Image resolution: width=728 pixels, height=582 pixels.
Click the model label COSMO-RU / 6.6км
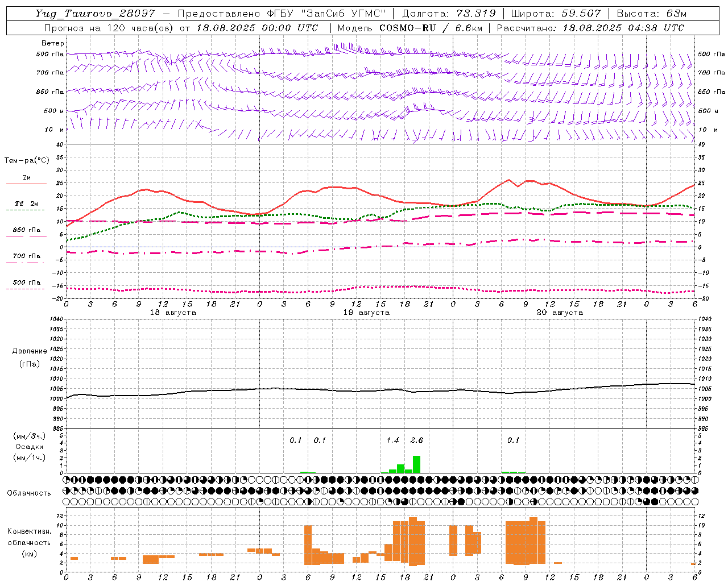coord(430,28)
